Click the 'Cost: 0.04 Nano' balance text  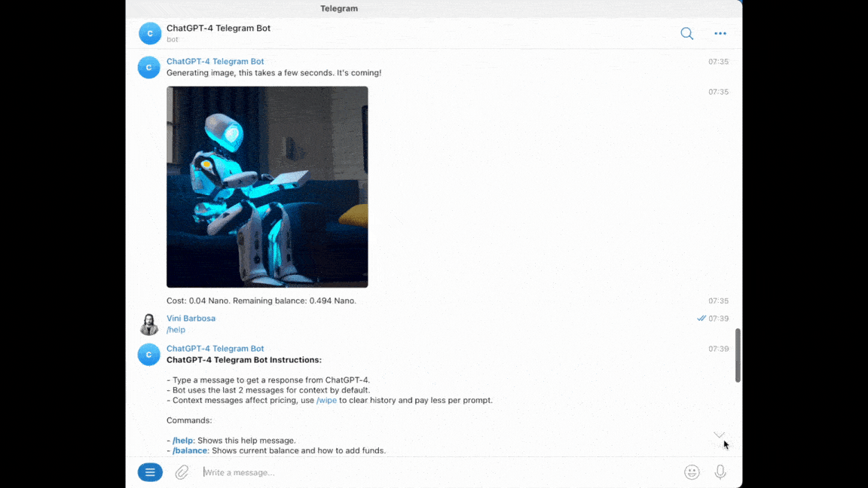point(261,301)
